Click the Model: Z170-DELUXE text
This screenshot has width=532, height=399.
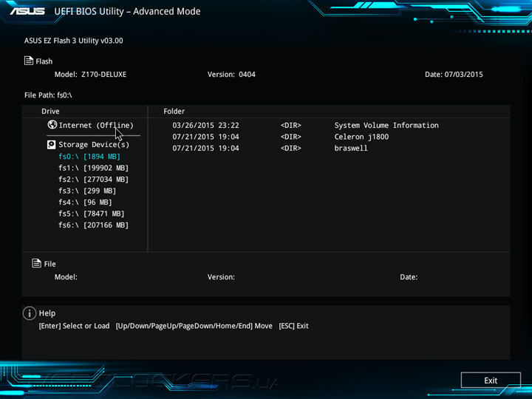[x=91, y=75]
